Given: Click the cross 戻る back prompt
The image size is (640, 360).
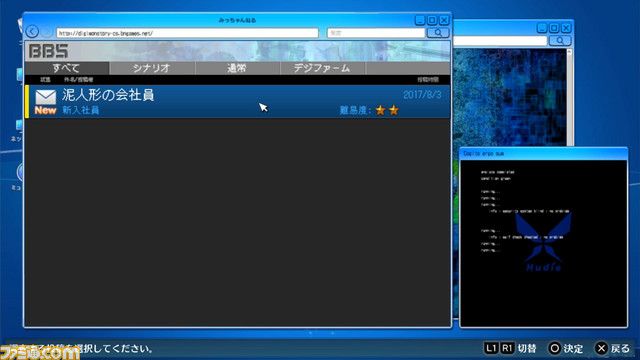Looking at the screenshot, I should (x=612, y=348).
